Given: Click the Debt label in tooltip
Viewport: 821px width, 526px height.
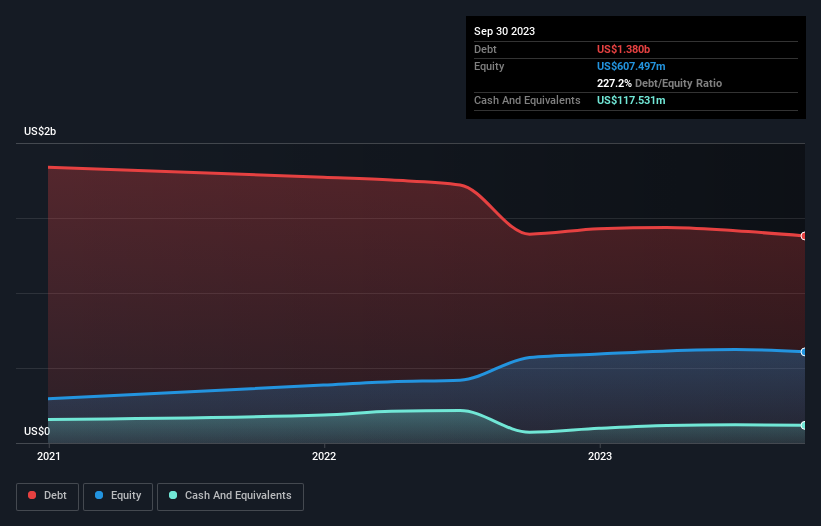Looking at the screenshot, I should click(485, 49).
